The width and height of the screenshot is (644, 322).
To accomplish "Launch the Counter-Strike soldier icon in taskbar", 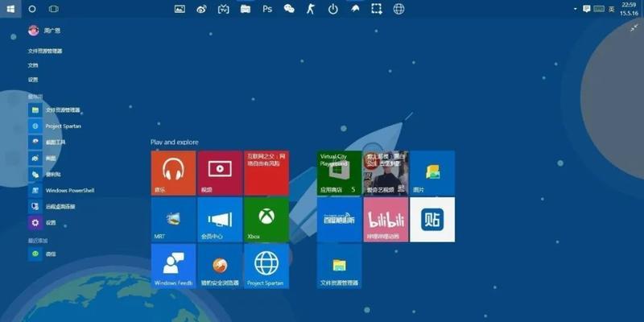I will coord(311,9).
